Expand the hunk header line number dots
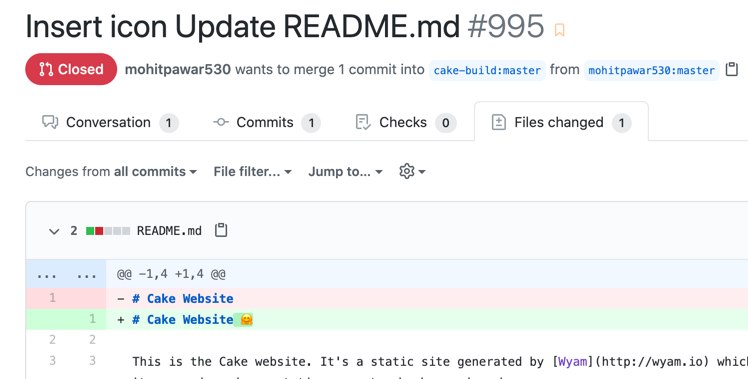 click(66, 274)
